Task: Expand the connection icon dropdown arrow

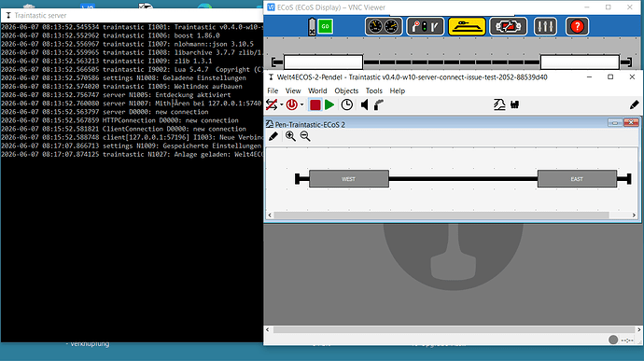Action: pyautogui.click(x=281, y=104)
